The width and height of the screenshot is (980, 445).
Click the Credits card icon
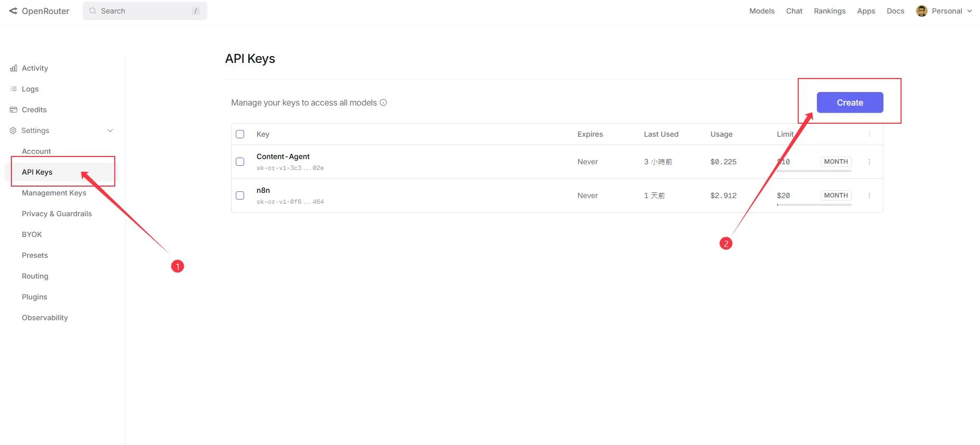pos(14,110)
